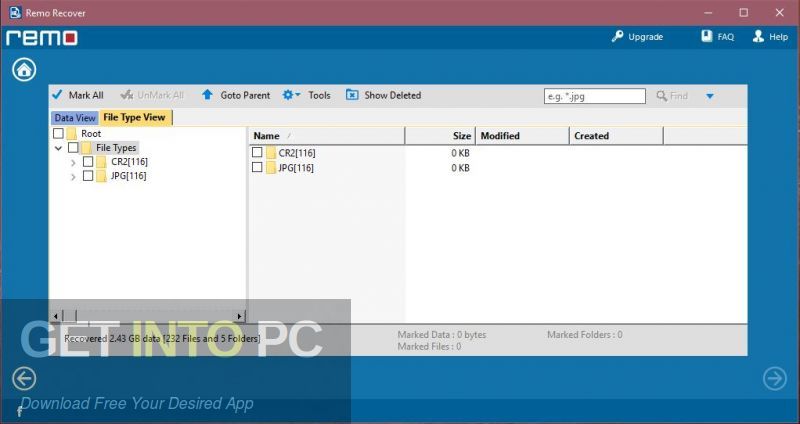Select the CR2[116] label in the tree

point(129,162)
